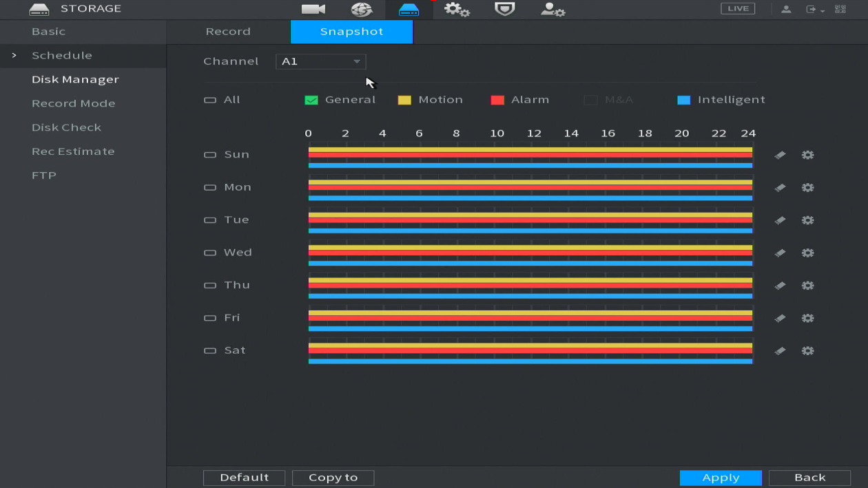Switch to the Record tab
This screenshot has height=488, width=868.
(228, 32)
